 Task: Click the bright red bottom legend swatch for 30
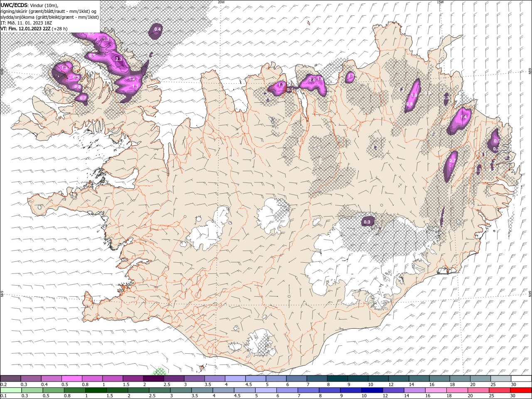click(x=521, y=390)
